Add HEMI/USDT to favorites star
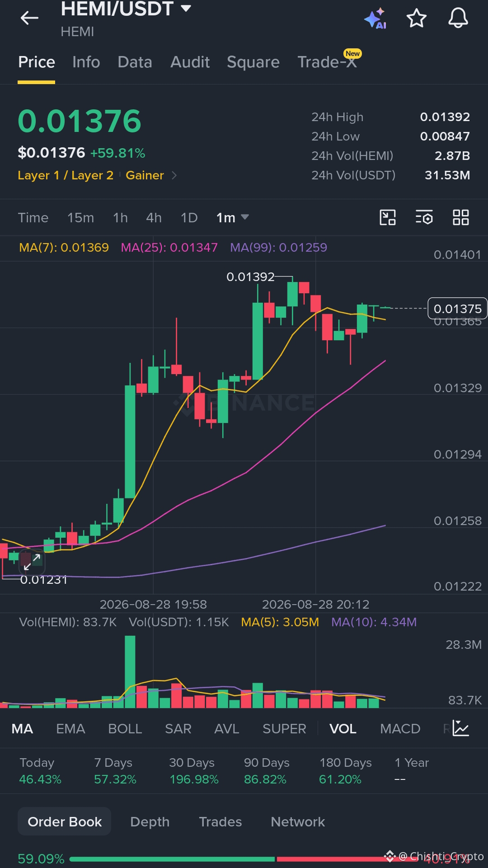488x868 pixels. coord(416,19)
